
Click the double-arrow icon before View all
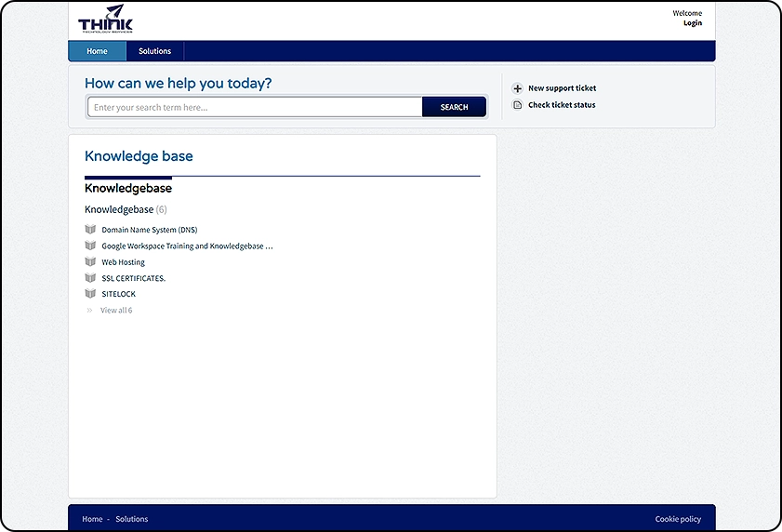(90, 311)
